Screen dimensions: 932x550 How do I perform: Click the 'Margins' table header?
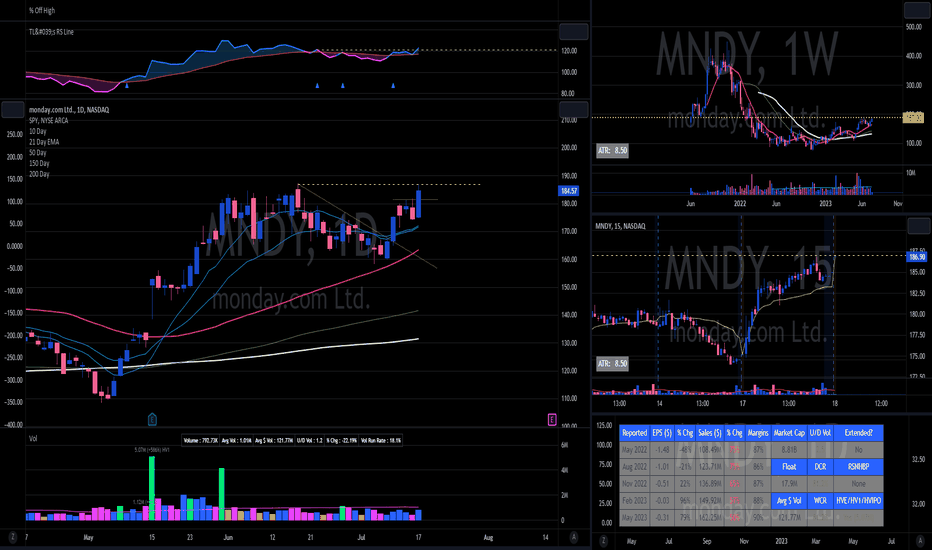pos(758,433)
